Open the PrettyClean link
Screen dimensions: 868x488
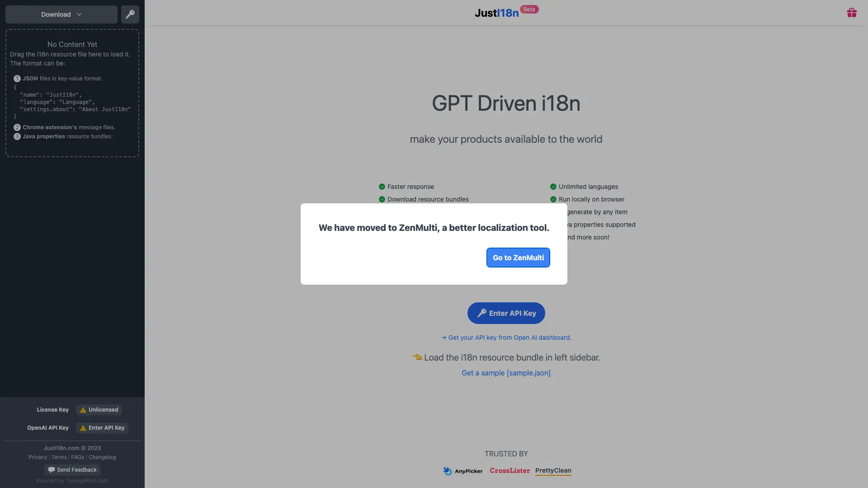(553, 471)
